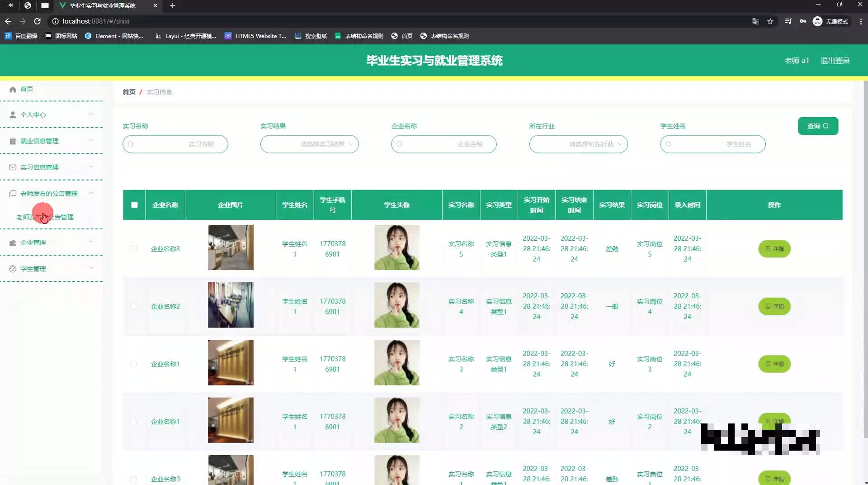Click 老师 a1 user label
This screenshot has height=485, width=868.
coord(797,60)
